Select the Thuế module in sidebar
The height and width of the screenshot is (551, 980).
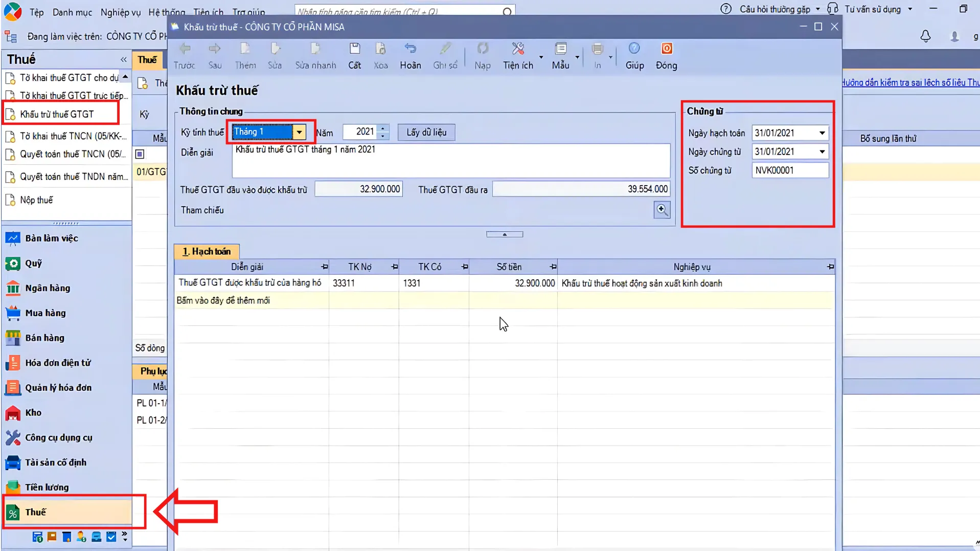(x=67, y=512)
